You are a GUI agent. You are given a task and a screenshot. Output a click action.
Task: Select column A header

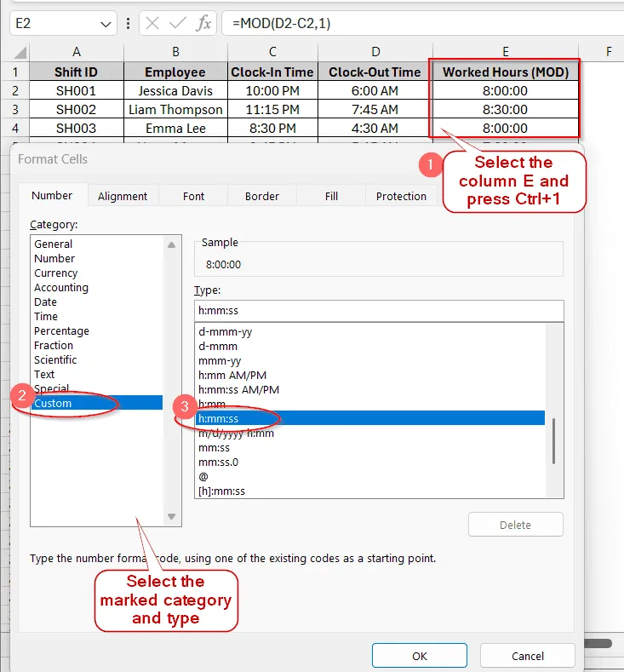tap(77, 52)
